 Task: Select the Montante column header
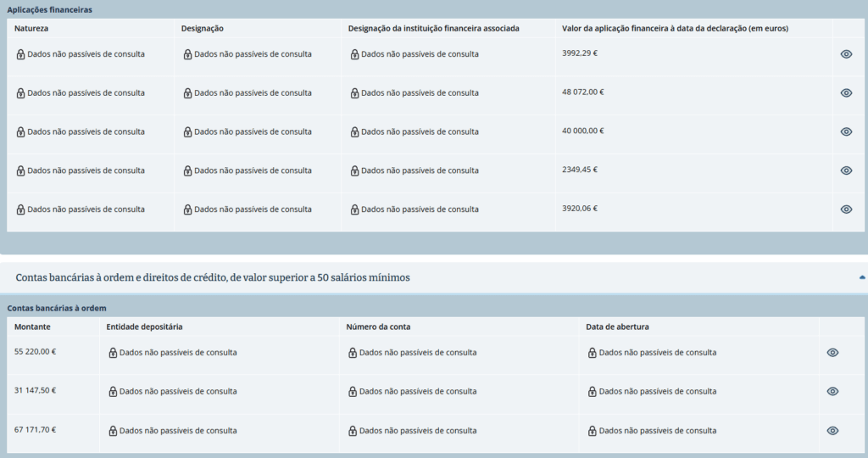pyautogui.click(x=33, y=327)
